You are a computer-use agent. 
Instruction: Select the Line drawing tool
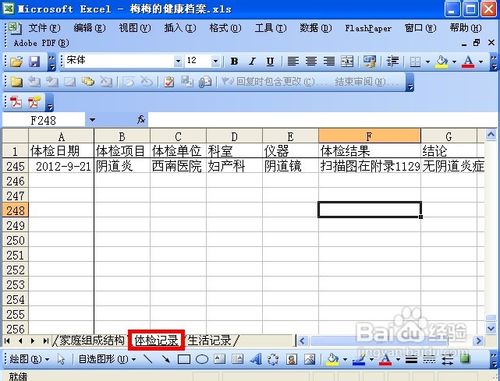[x=147, y=359]
